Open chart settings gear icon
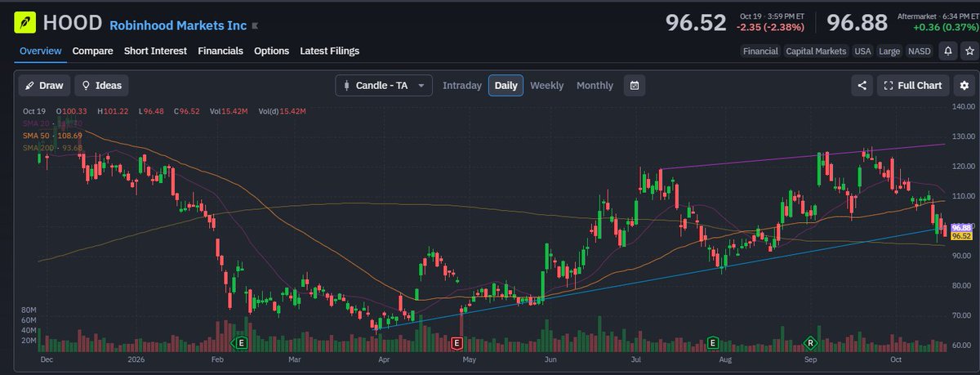Screen dimensions: 980x375 (x=964, y=85)
